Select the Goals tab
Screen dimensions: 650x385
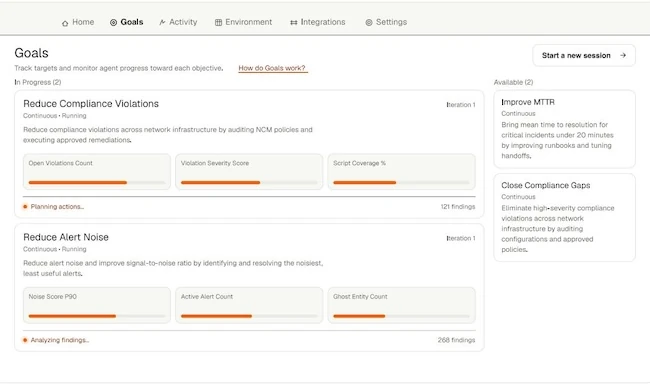tap(126, 22)
